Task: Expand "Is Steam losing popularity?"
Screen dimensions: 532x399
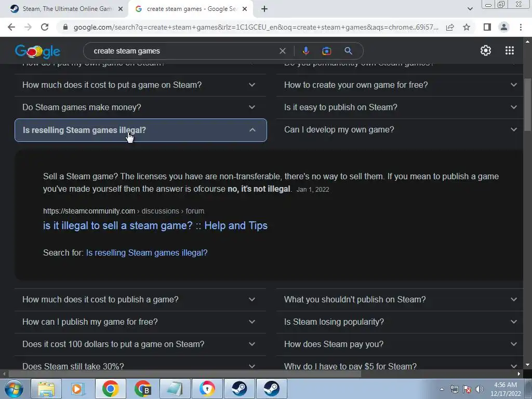Action: tap(401, 322)
